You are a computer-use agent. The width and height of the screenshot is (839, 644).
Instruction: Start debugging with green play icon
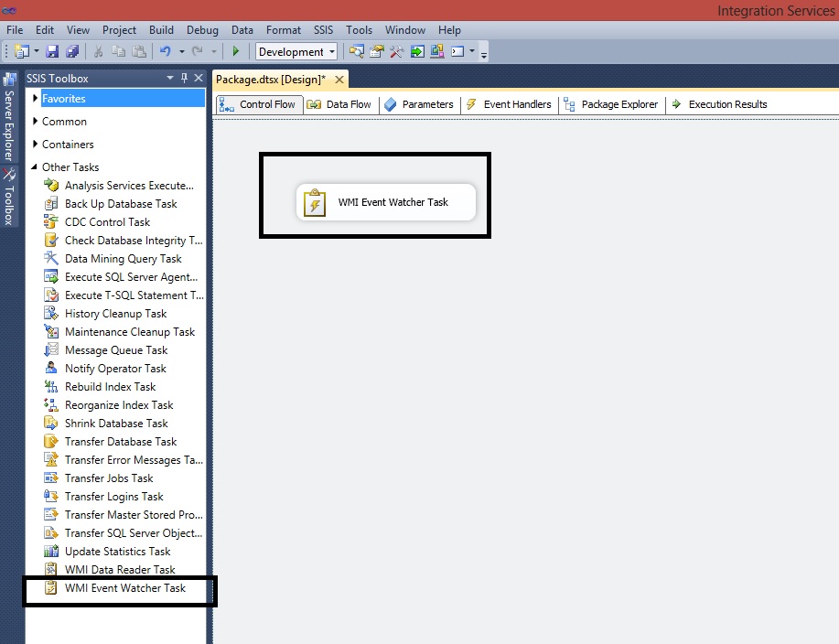click(236, 51)
